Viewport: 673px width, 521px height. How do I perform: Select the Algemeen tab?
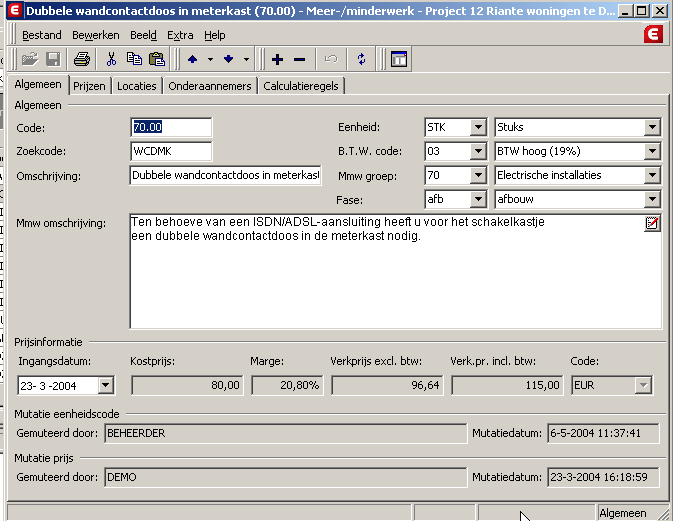38,85
